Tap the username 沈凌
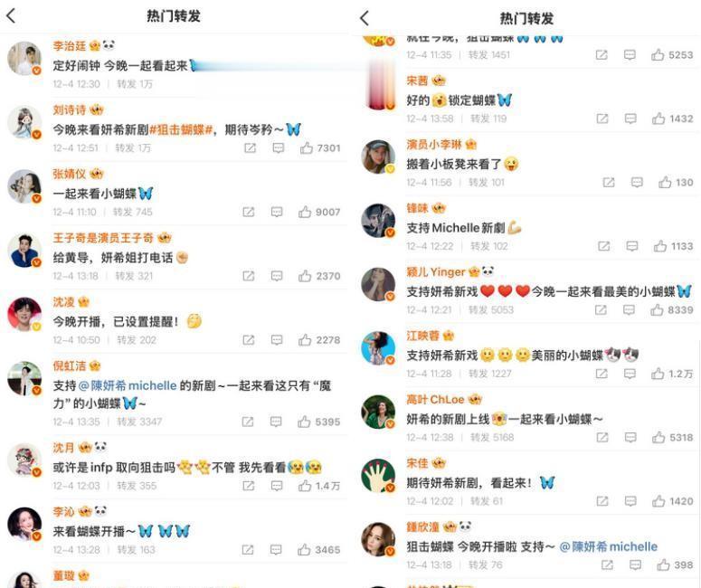This screenshot has height=588, width=701. click(64, 302)
